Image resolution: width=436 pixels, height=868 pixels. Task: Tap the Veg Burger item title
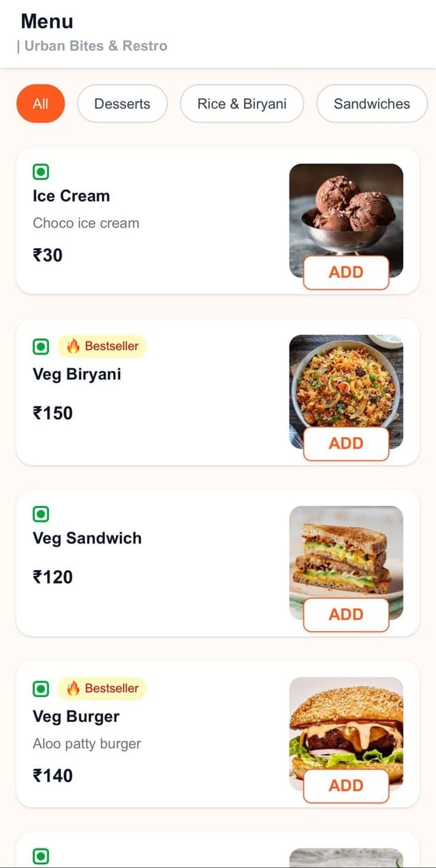(76, 717)
